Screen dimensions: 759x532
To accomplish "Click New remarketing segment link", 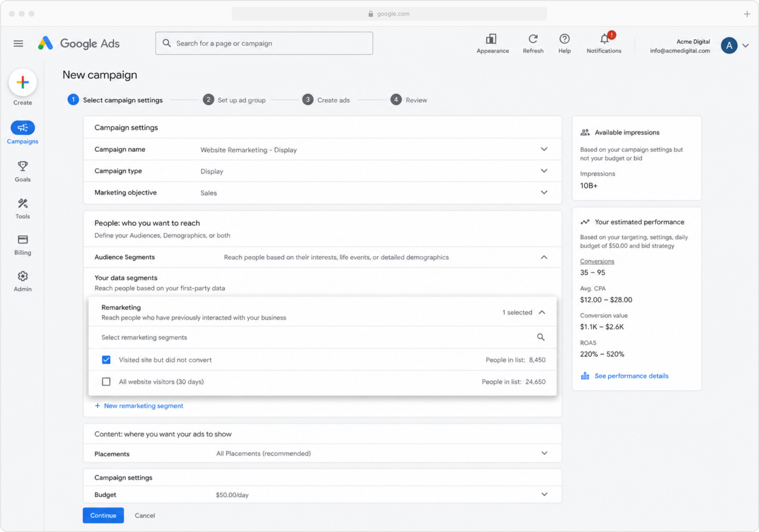I will click(x=139, y=406).
